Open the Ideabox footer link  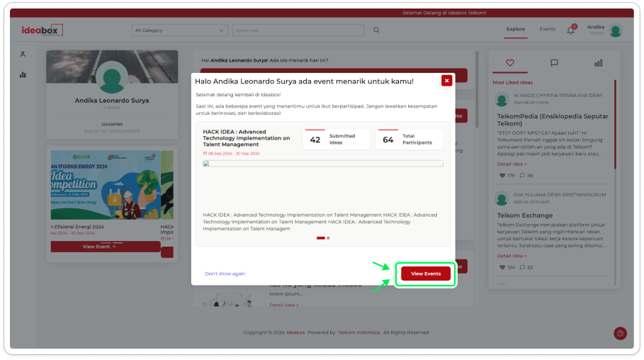(295, 332)
